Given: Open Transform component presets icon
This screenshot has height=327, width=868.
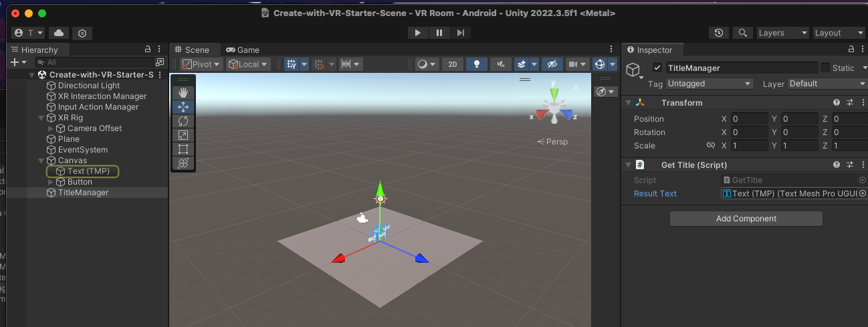Looking at the screenshot, I should point(850,102).
